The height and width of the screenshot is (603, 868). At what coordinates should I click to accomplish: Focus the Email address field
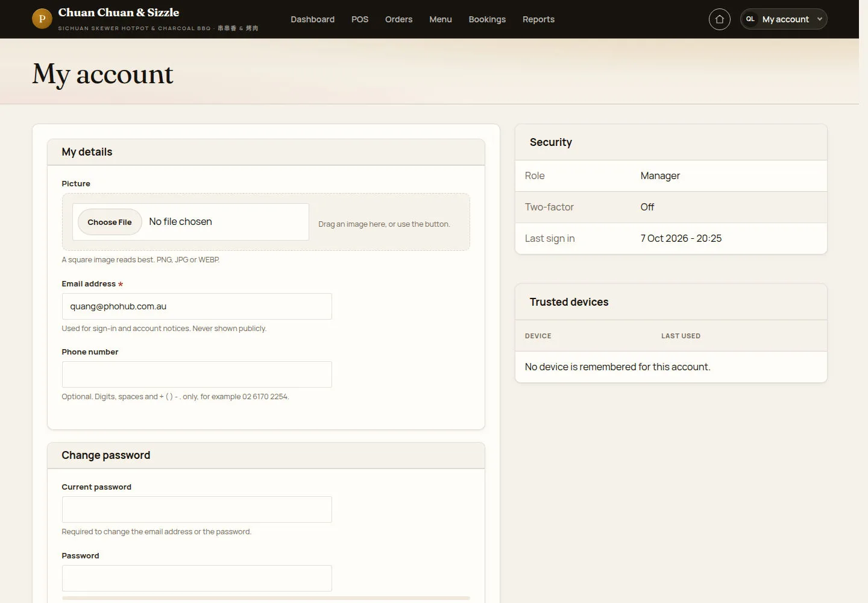click(x=197, y=306)
